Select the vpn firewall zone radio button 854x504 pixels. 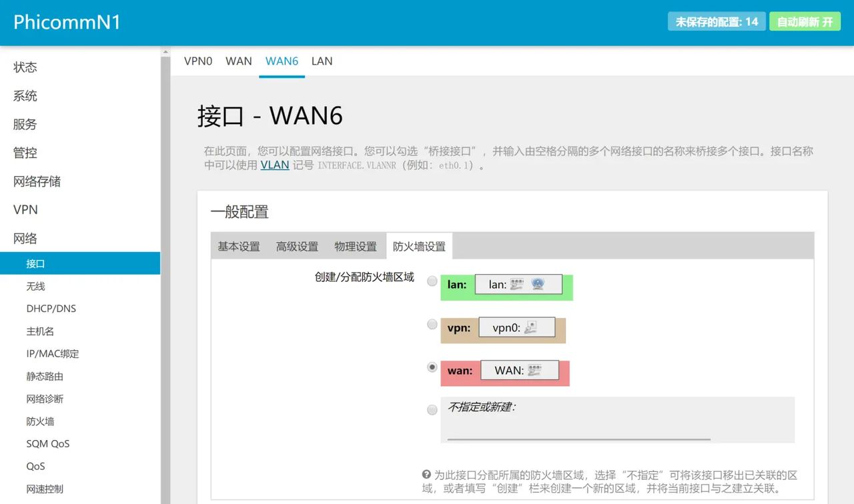(432, 325)
